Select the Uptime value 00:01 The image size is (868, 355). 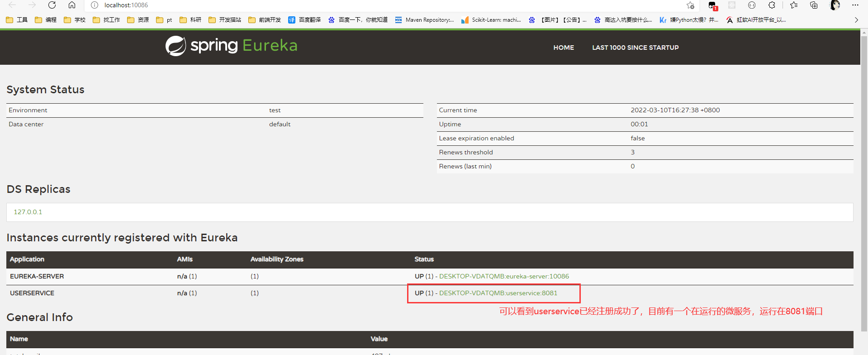tap(639, 124)
